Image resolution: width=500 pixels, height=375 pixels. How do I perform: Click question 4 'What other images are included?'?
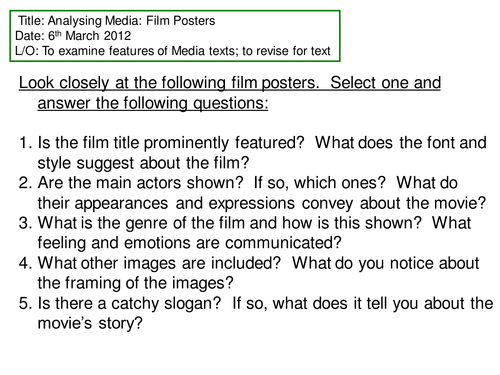150,263
